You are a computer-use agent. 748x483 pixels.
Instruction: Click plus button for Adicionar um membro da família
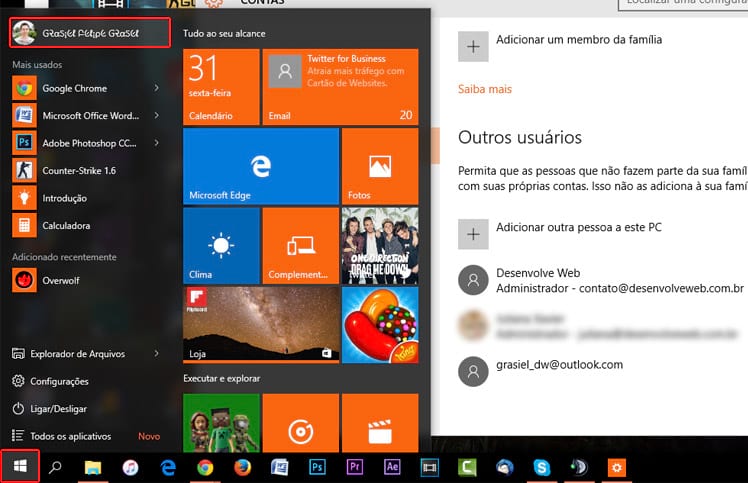pyautogui.click(x=473, y=46)
